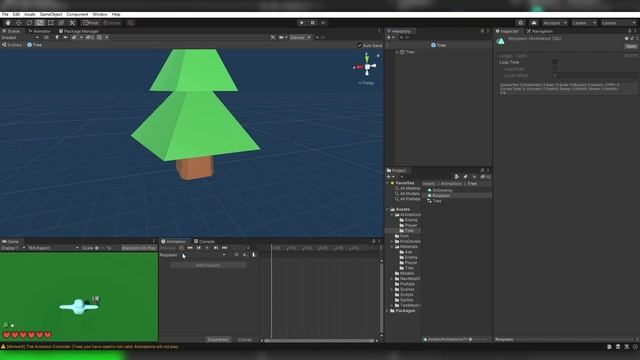The height and width of the screenshot is (360, 640).
Task: Expand the Tree object in Hierarchy
Action: (x=396, y=52)
